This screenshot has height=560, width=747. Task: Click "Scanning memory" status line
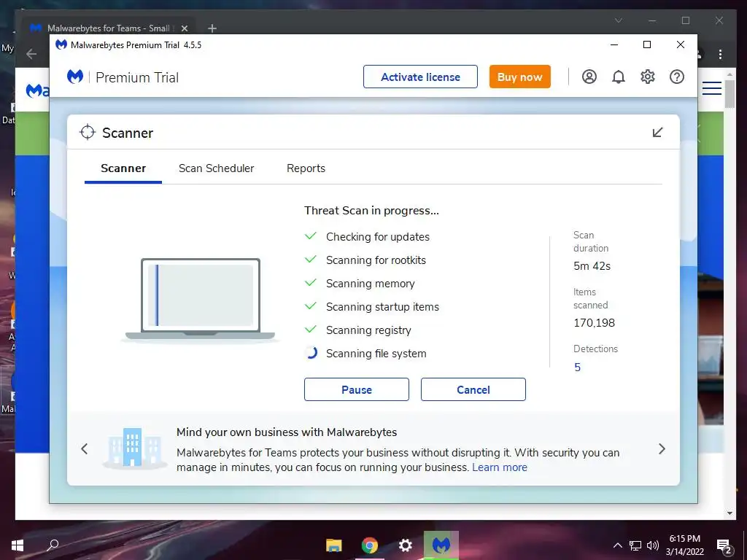(370, 284)
